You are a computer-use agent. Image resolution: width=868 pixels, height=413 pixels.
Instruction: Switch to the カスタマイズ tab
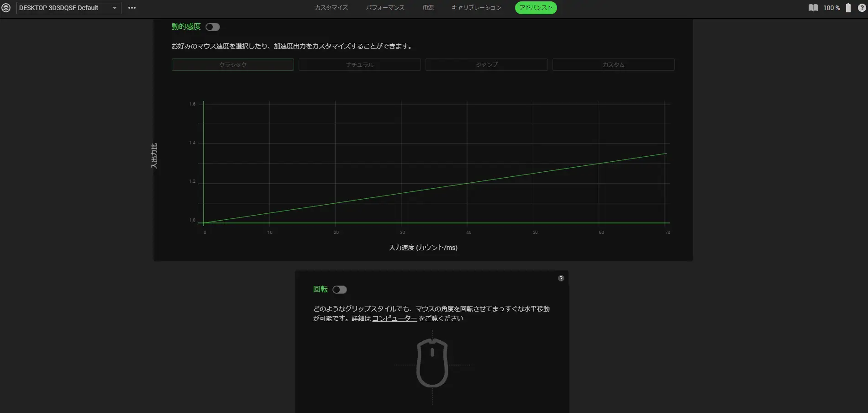tap(331, 8)
